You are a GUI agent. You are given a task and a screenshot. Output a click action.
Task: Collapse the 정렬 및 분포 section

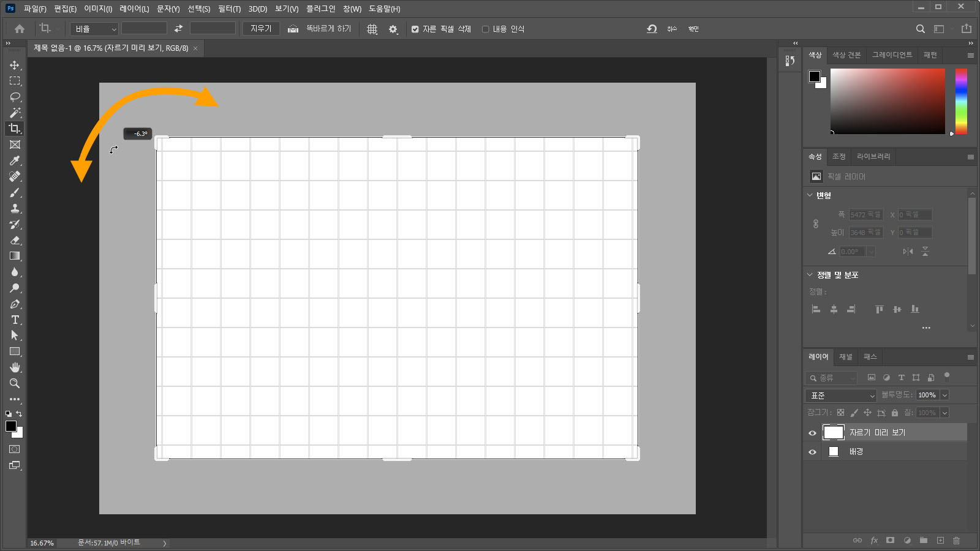(x=810, y=275)
